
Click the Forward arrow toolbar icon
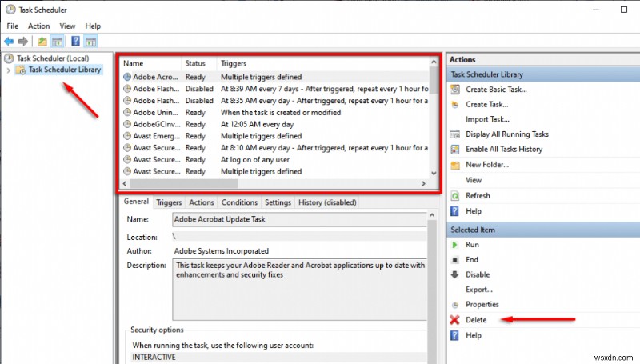(23, 42)
